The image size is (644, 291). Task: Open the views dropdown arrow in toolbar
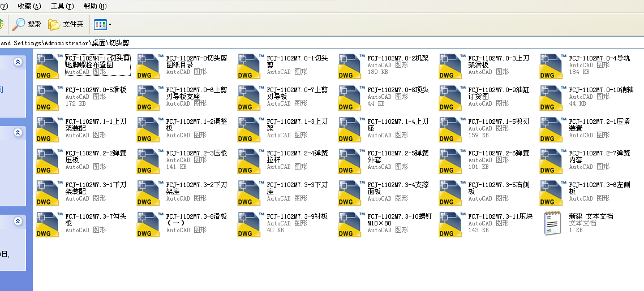point(110,25)
